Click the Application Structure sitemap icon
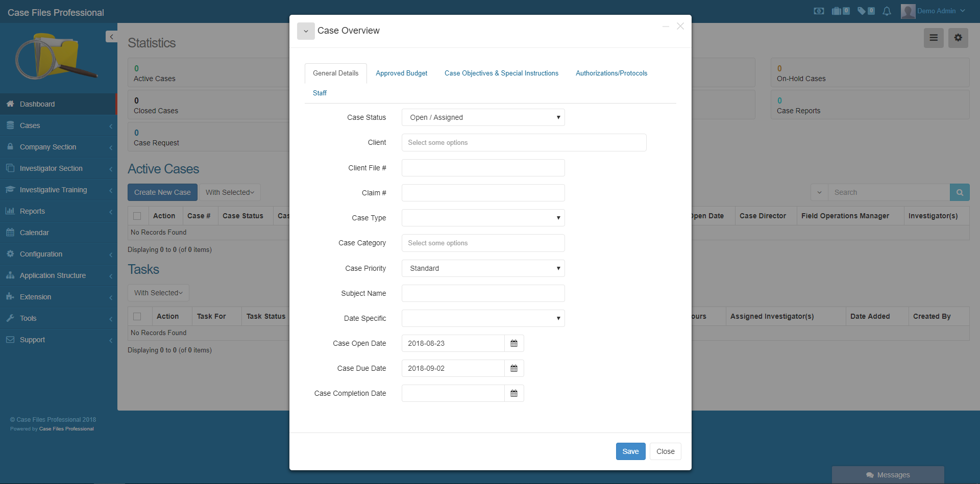 (10, 275)
